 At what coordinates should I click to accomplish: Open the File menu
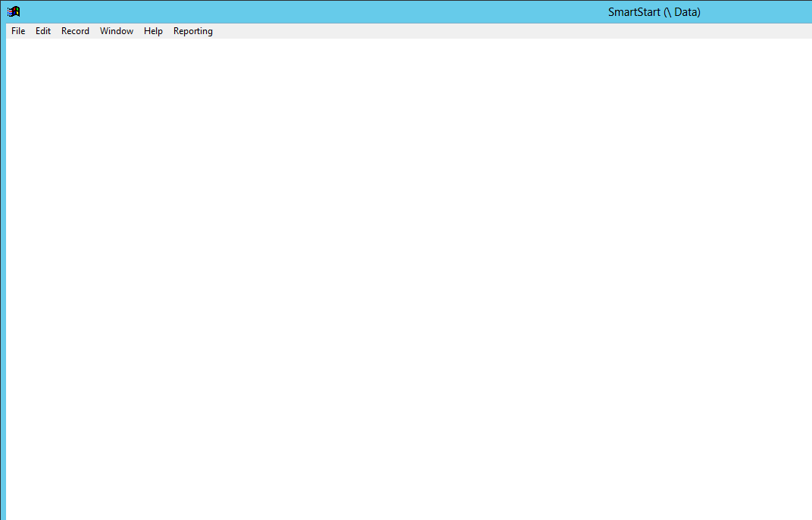tap(18, 31)
